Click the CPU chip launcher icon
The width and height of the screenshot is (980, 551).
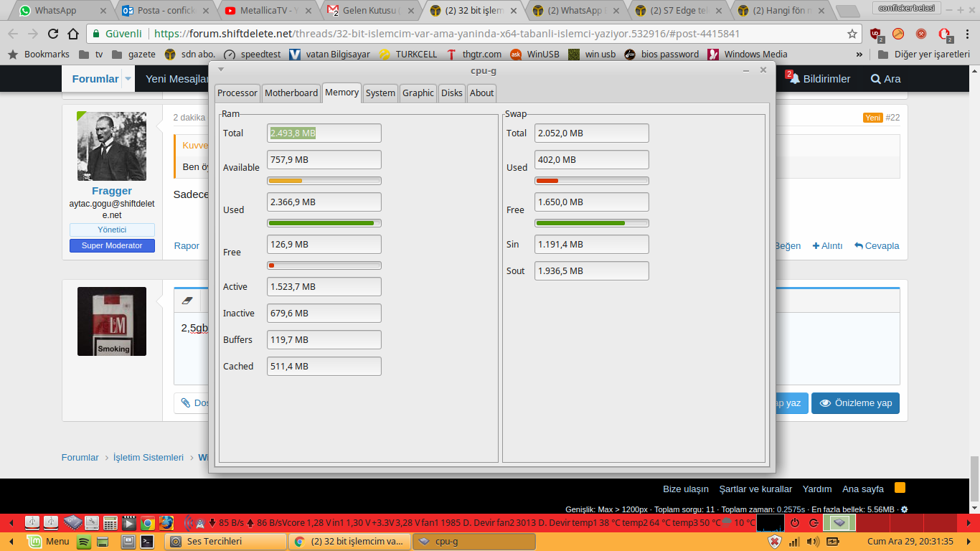click(x=72, y=522)
